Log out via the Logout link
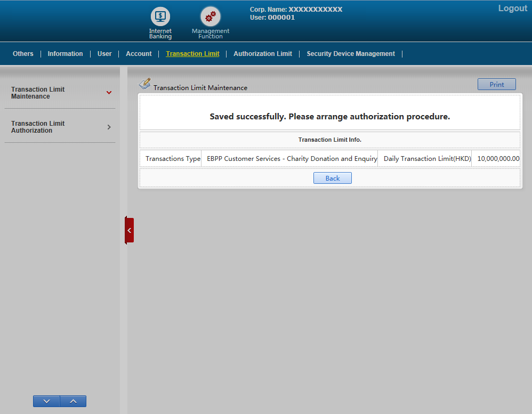The image size is (532, 414). [x=512, y=9]
